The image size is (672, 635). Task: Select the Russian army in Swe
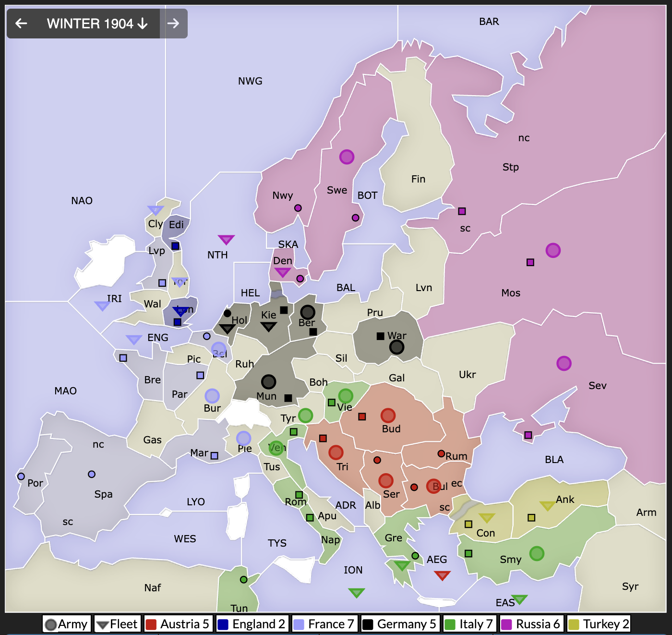click(x=347, y=157)
